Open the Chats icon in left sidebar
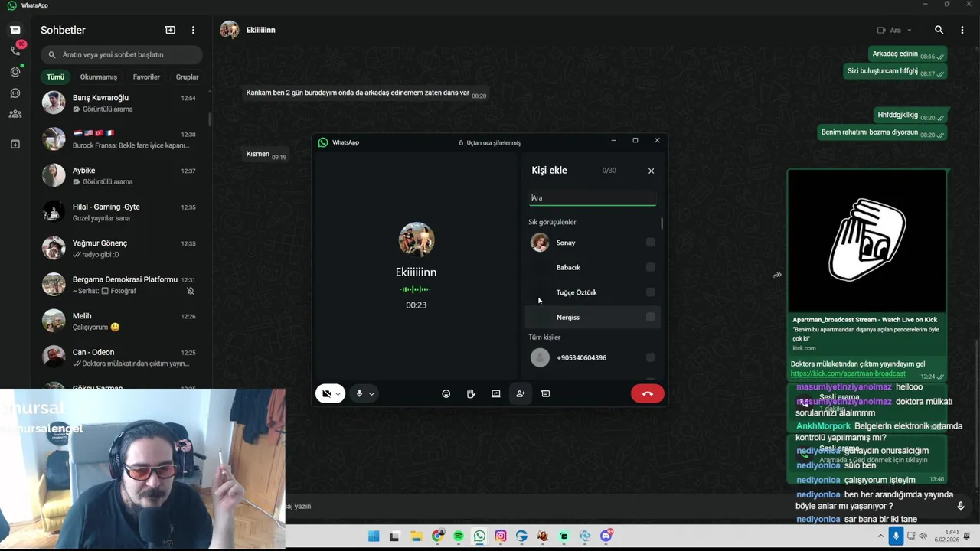 click(x=15, y=30)
